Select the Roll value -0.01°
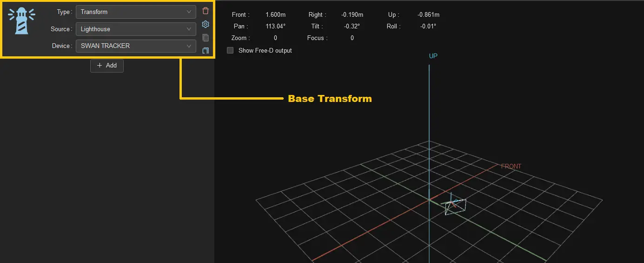Image resolution: width=644 pixels, height=263 pixels. pyautogui.click(x=428, y=27)
